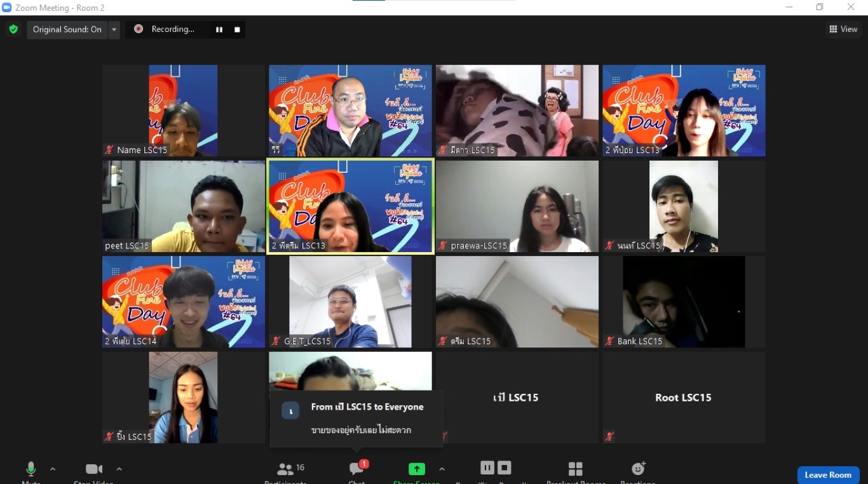The height and width of the screenshot is (484, 868).
Task: Expand audio options arrow beside microphone
Action: (x=53, y=469)
